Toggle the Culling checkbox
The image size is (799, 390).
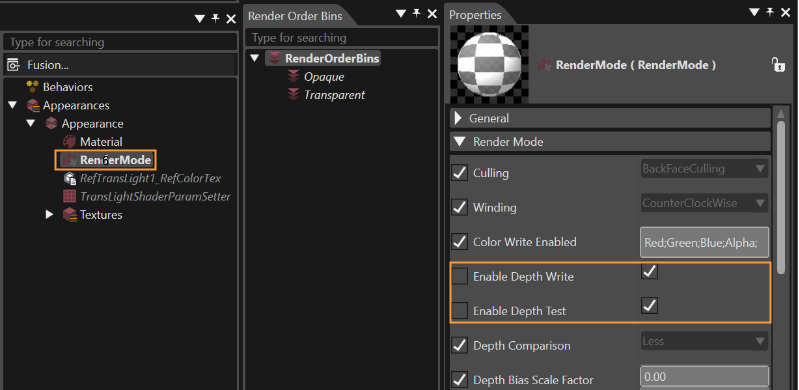[460, 172]
